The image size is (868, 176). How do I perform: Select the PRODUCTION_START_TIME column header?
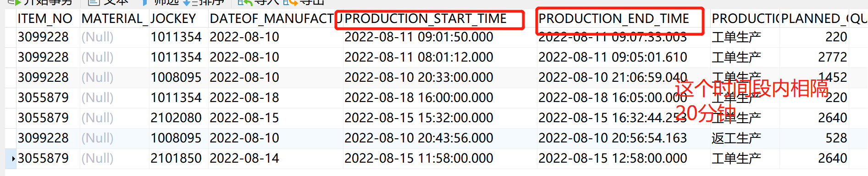[x=426, y=18]
